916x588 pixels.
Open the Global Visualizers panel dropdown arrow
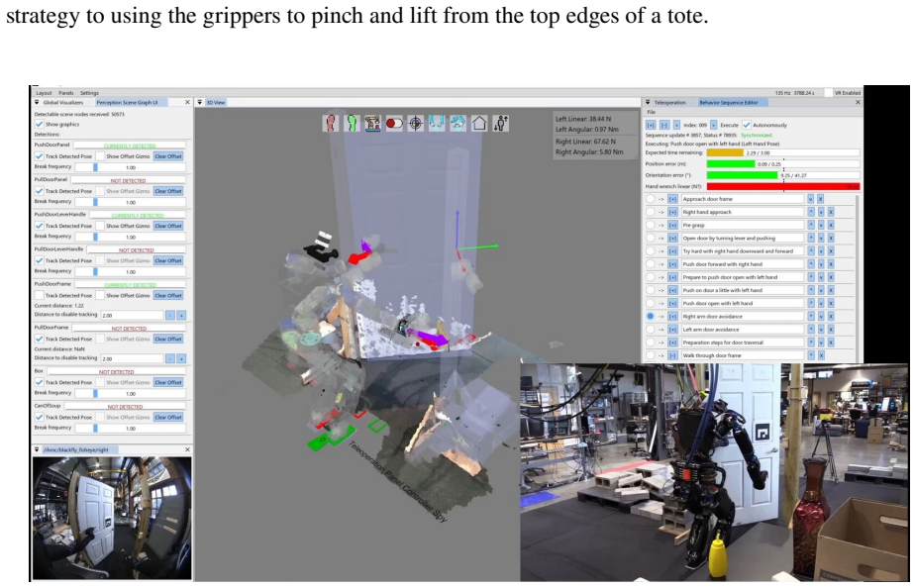[x=37, y=102]
